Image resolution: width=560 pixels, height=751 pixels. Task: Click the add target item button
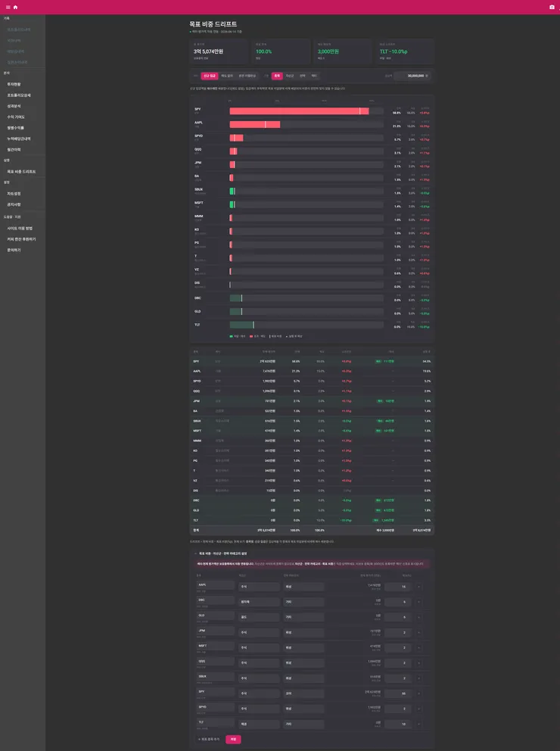[209, 739]
